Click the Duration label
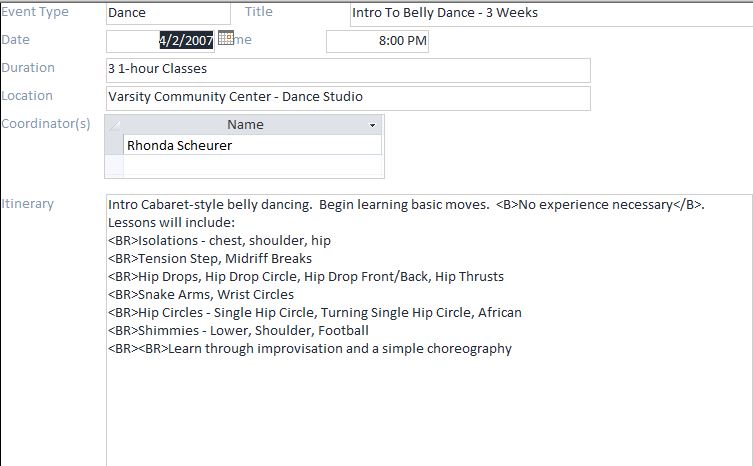This screenshot has width=753, height=466. click(x=29, y=68)
